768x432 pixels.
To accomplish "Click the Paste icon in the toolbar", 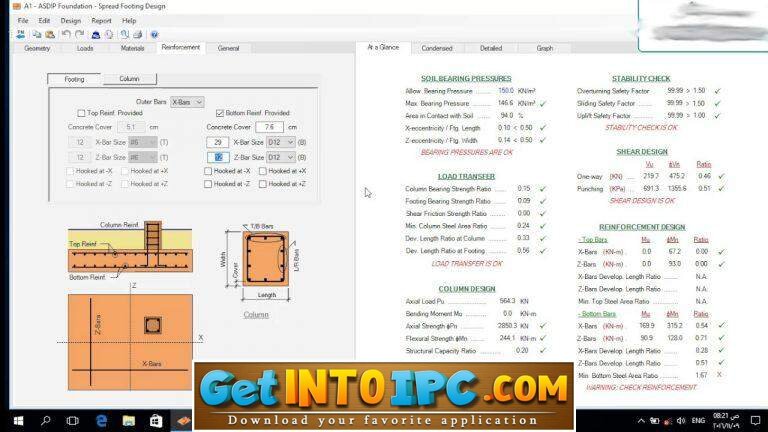I will [x=50, y=34].
